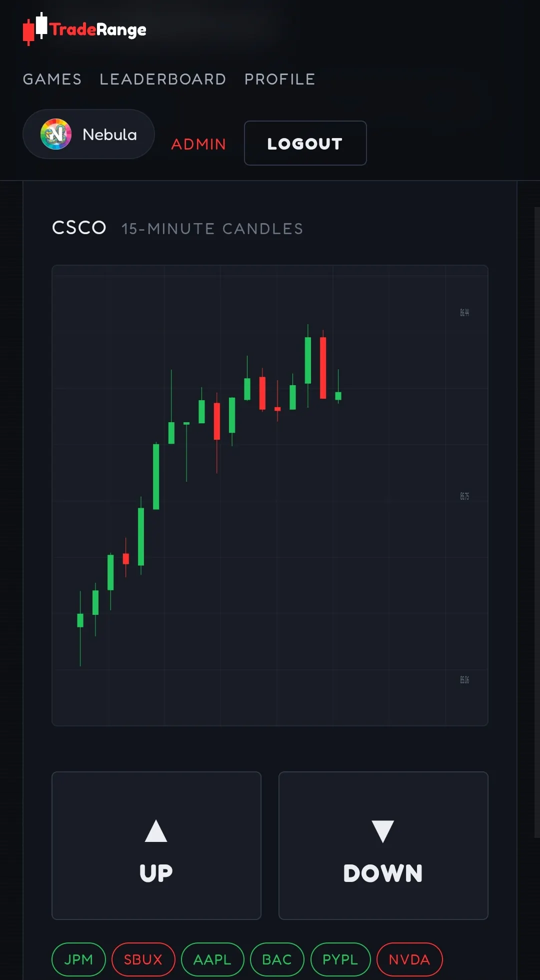The width and height of the screenshot is (540, 980).
Task: Click the Nebula rainbow avatar icon
Action: (x=56, y=134)
